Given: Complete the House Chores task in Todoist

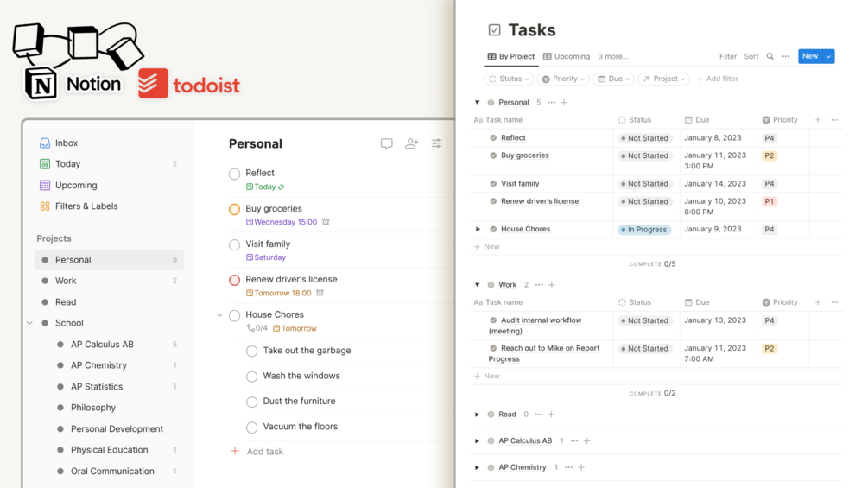Looking at the screenshot, I should pos(234,315).
